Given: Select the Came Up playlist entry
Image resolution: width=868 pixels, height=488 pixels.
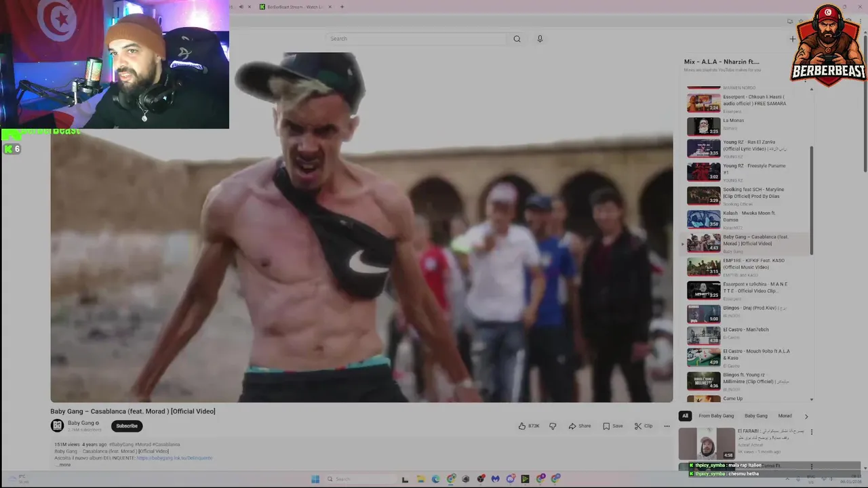Looking at the screenshot, I should (x=748, y=399).
